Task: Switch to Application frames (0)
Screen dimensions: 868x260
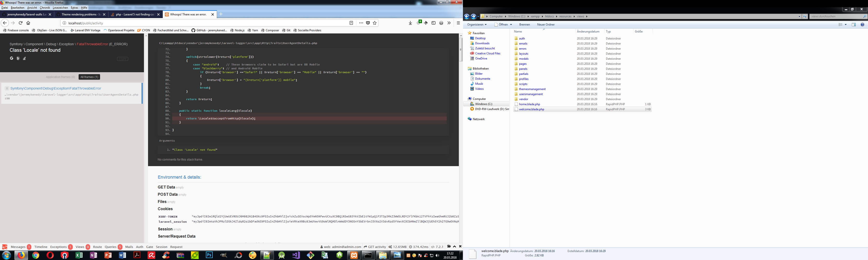Action: 60,77
